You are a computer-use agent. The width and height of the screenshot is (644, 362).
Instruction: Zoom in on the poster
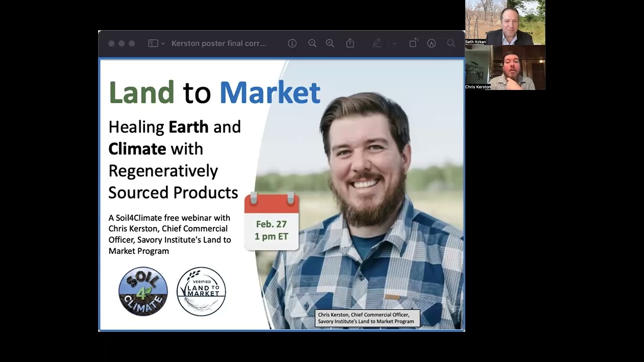point(330,44)
